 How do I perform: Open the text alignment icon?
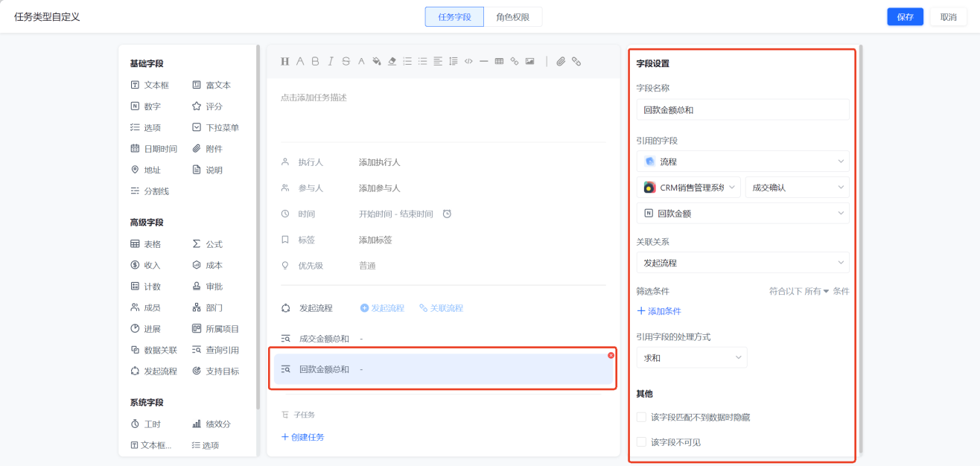(x=438, y=61)
